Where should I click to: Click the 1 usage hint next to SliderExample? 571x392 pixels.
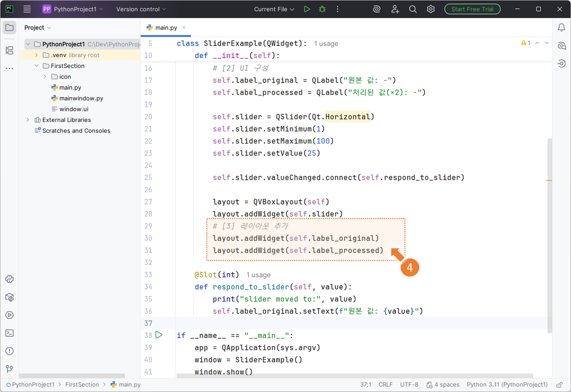[326, 44]
